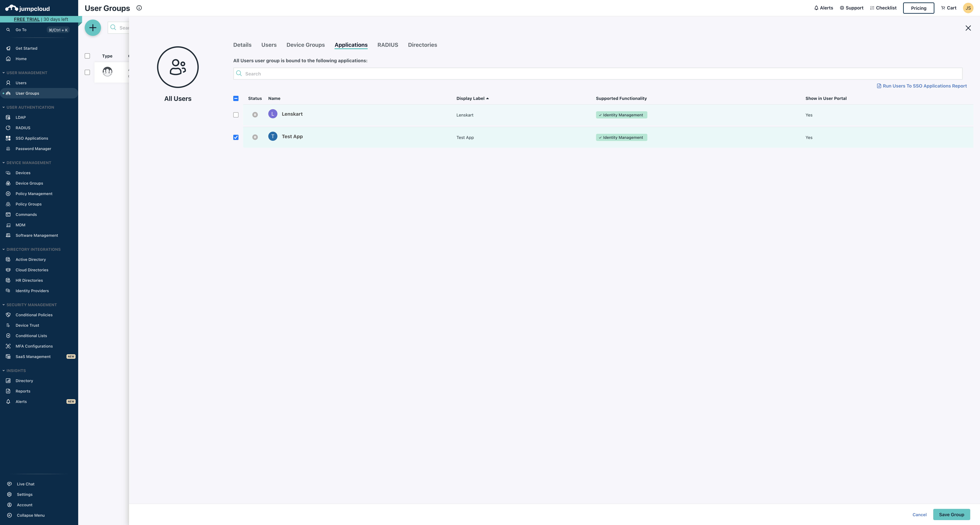The width and height of the screenshot is (980, 525).
Task: Switch to the Details tab
Action: click(x=242, y=45)
